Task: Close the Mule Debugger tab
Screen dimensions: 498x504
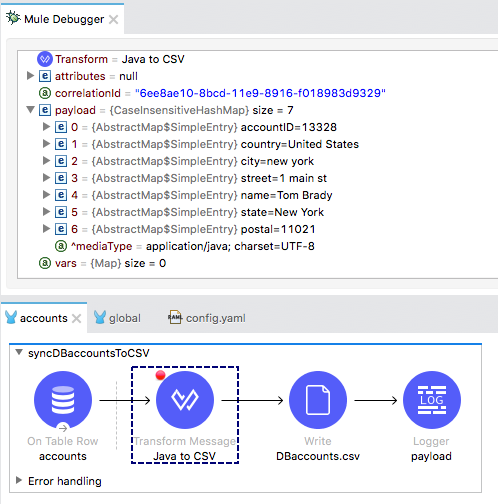Action: 114,20
